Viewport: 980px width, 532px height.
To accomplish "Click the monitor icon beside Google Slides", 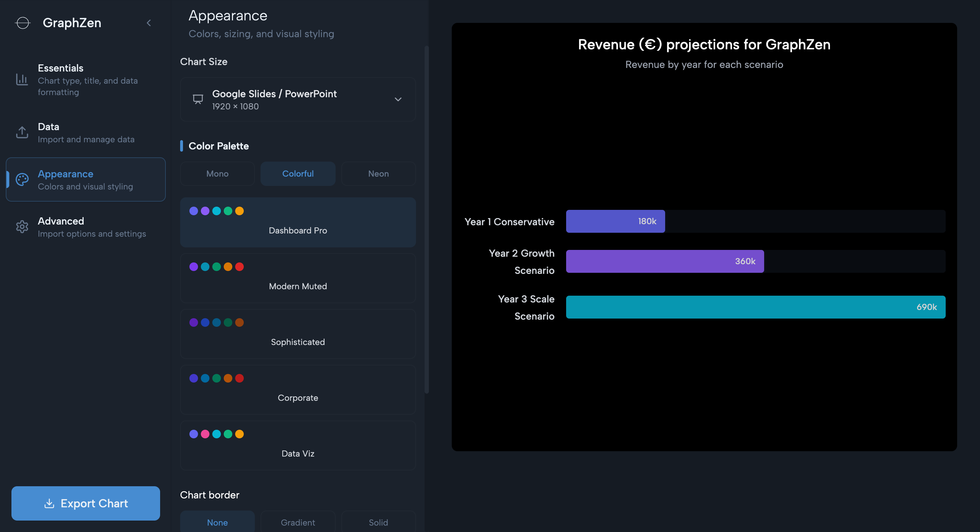I will (198, 99).
